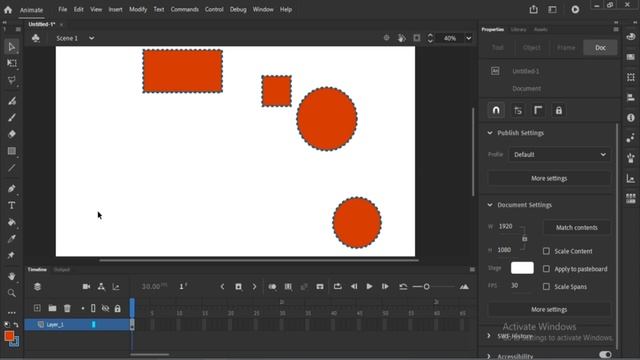Open the Properties panel options menu
Image resolution: width=640 pixels, height=360 pixels.
click(x=616, y=29)
